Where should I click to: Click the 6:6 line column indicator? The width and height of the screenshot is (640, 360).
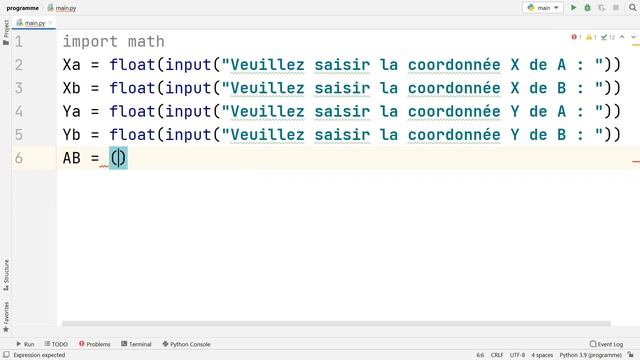tap(480, 355)
